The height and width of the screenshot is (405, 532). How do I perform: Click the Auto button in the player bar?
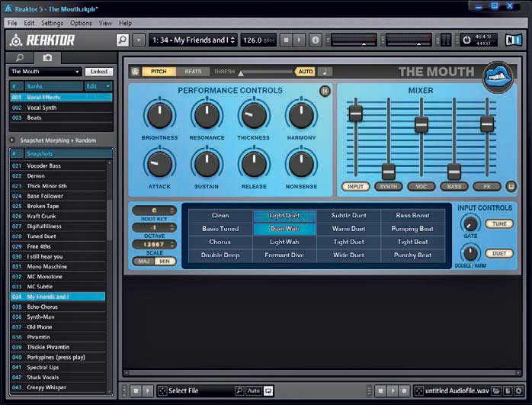point(254,391)
